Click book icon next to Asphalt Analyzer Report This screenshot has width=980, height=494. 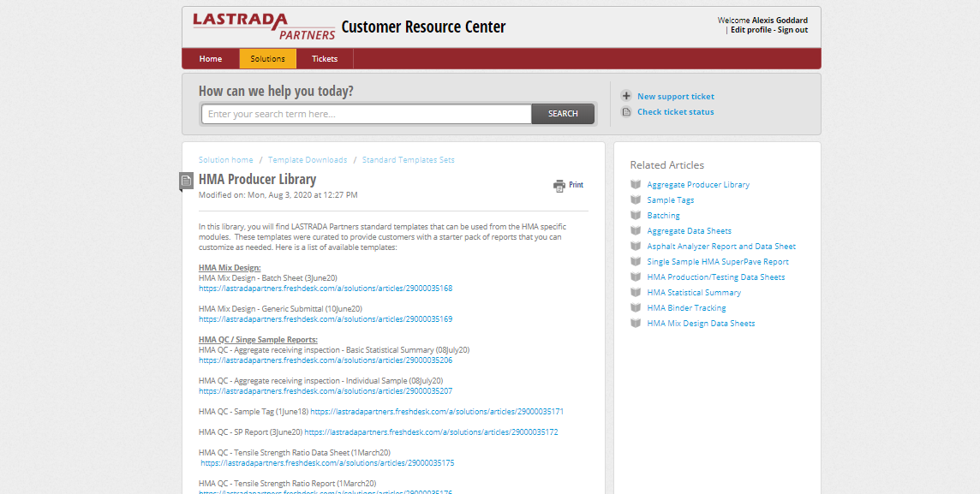(x=636, y=246)
